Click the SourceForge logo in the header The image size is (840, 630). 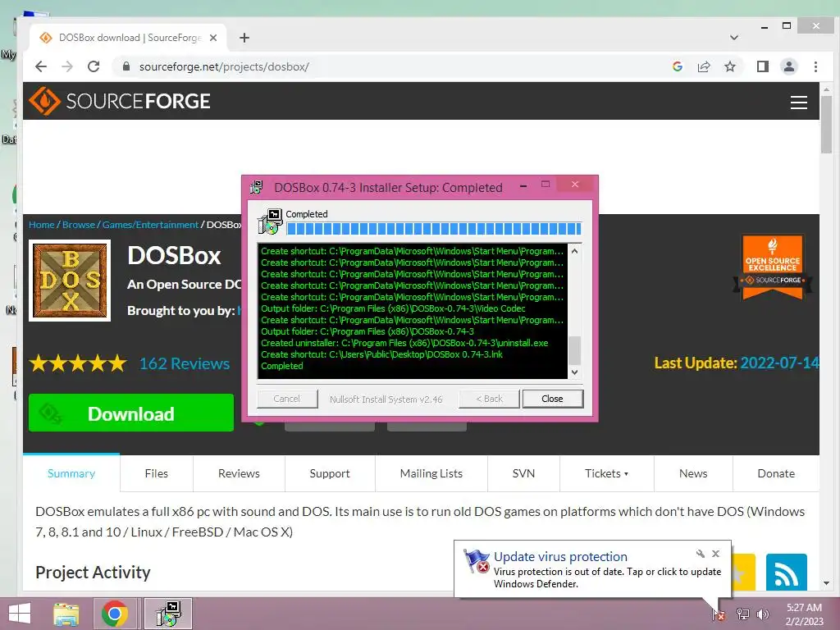120,101
